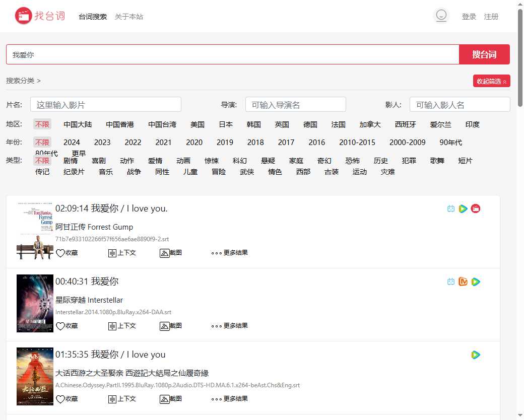Open the red video platform icon for Forrest Gump

point(475,208)
